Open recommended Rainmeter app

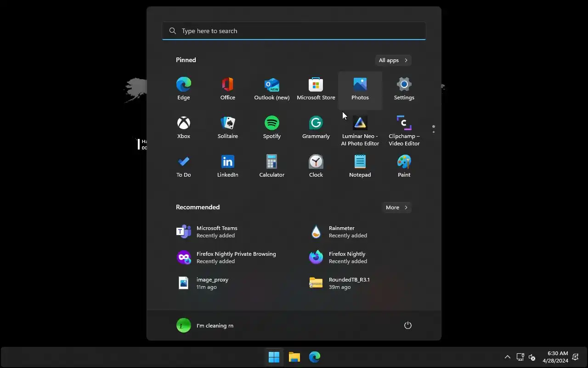(360, 231)
